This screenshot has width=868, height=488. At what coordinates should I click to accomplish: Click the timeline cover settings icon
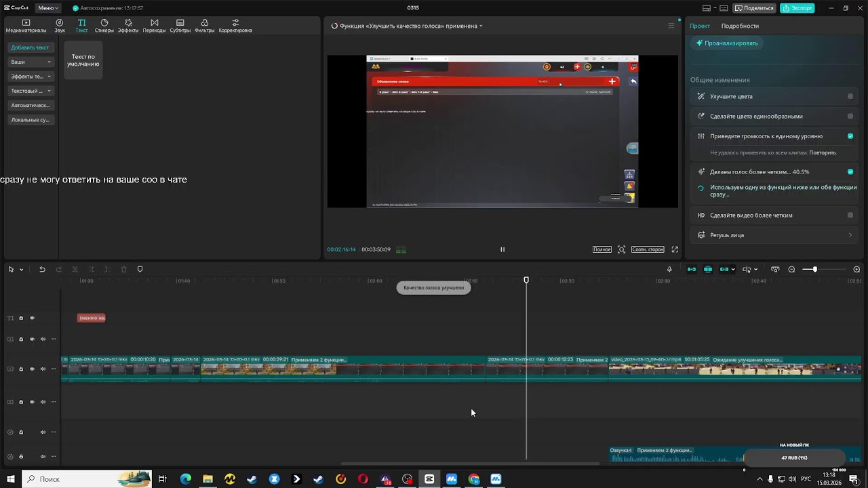(x=775, y=269)
